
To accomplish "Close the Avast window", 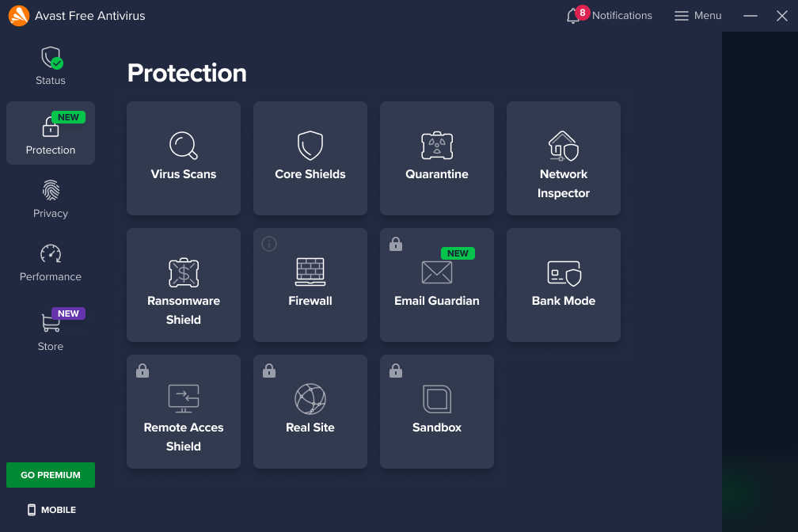I will pyautogui.click(x=782, y=16).
